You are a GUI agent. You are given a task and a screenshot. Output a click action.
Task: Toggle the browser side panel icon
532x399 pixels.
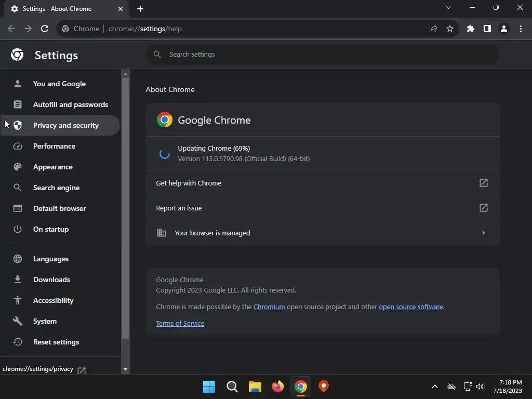(487, 29)
